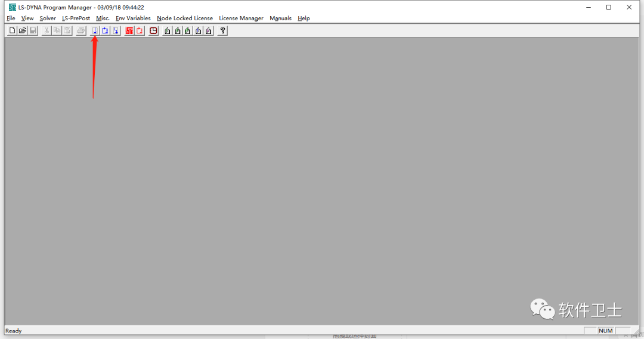Open the Solver menu
Screen dimensions: 644x339
tap(48, 18)
